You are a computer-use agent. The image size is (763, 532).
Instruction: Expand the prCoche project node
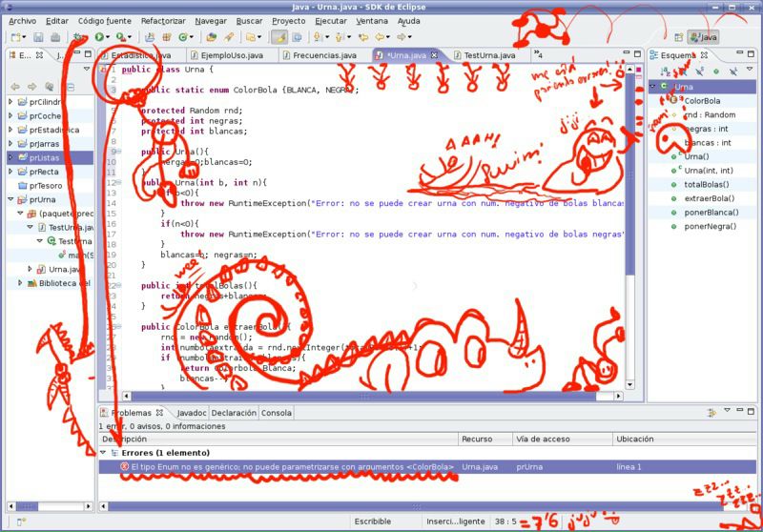tap(10, 115)
